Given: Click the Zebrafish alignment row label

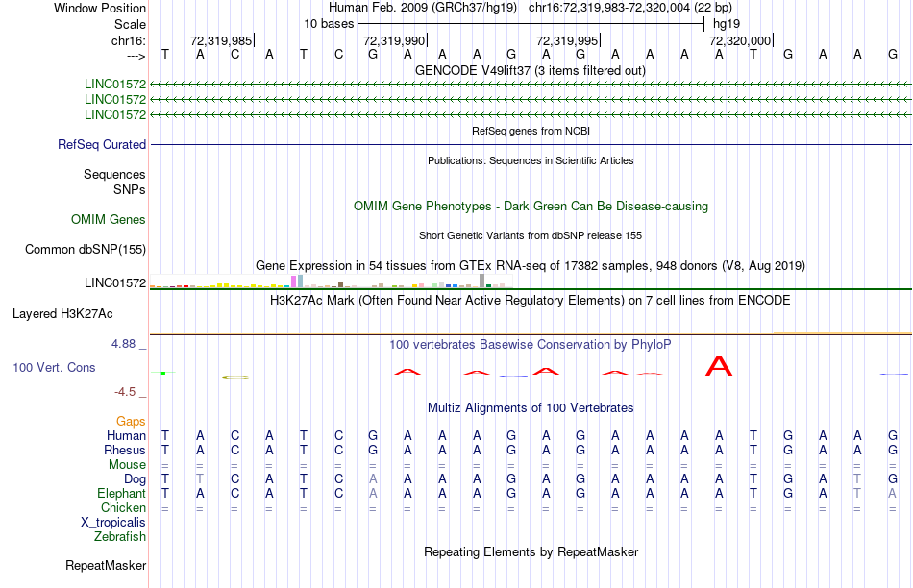Looking at the screenshot, I should [x=120, y=537].
